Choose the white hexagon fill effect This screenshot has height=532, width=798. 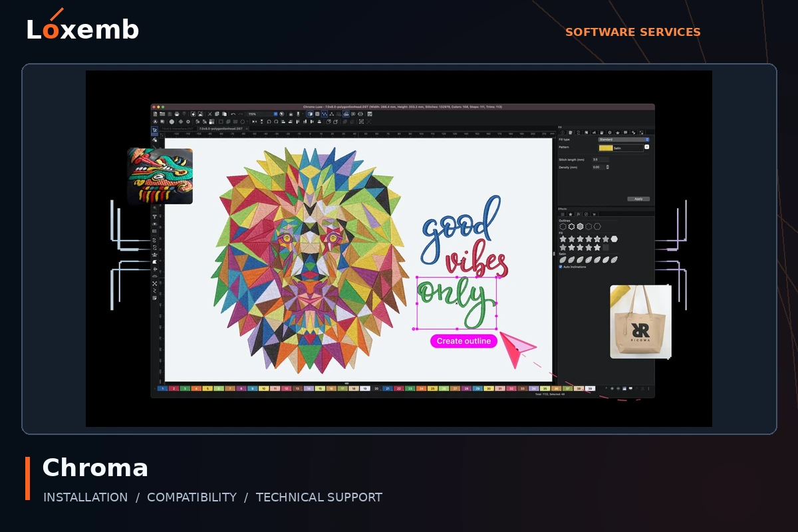614,239
